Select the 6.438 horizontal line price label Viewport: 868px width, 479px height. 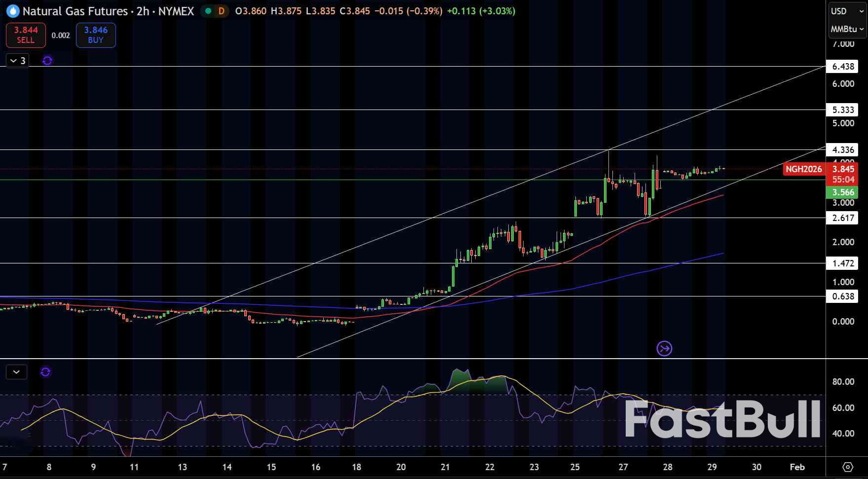click(x=843, y=67)
